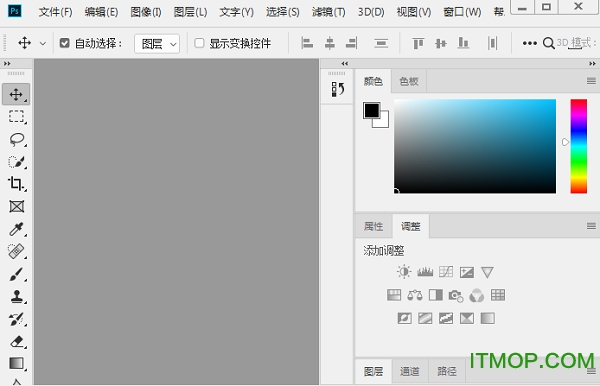Add Color Balance adjustment

[415, 295]
